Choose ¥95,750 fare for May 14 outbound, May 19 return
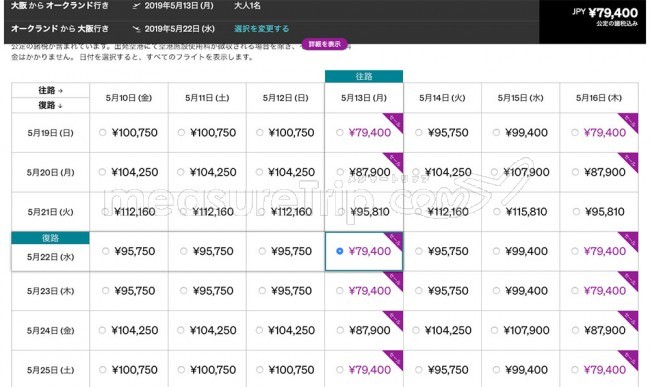650x387 pixels. point(442,133)
